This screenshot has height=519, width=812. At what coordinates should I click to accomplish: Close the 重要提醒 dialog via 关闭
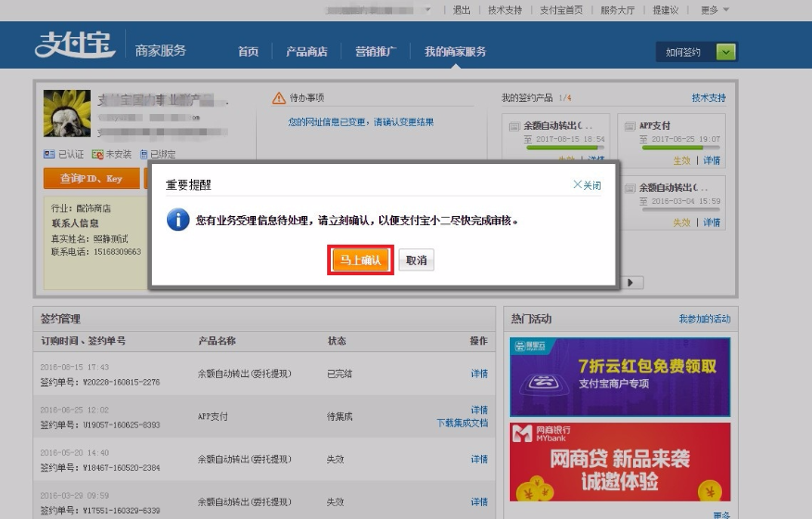tap(587, 185)
